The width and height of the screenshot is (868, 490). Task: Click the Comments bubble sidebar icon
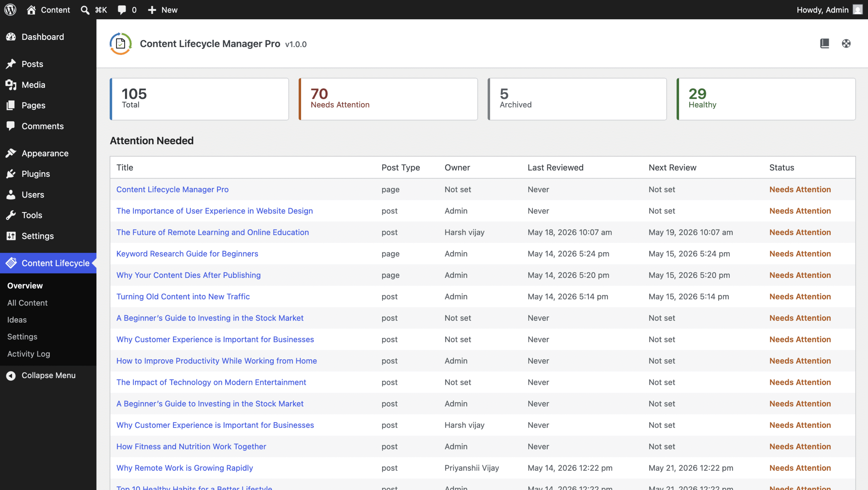tap(11, 126)
